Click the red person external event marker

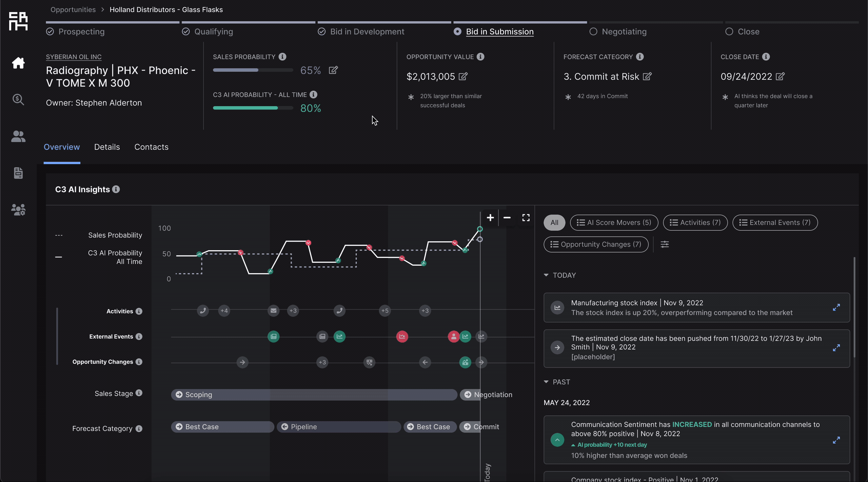click(x=453, y=337)
